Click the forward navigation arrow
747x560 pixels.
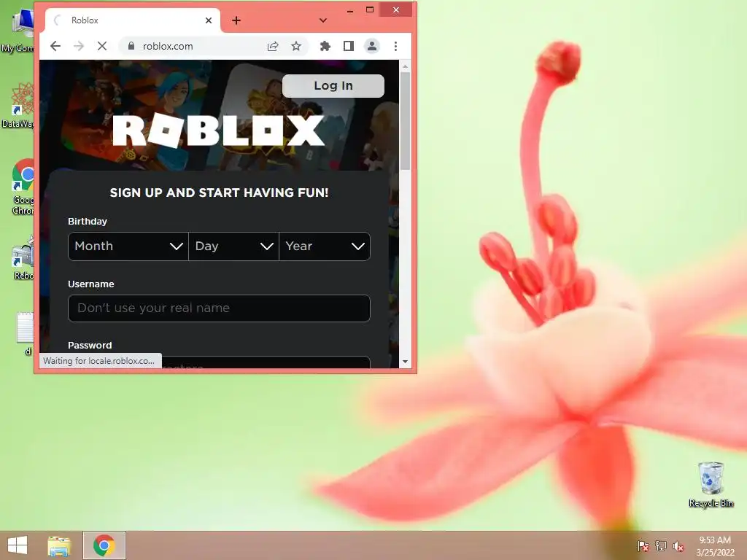coord(79,46)
